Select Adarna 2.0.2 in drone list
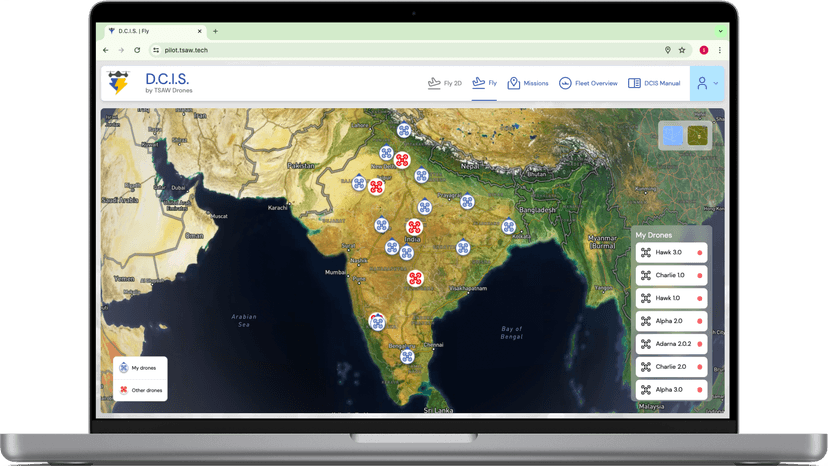 671,344
